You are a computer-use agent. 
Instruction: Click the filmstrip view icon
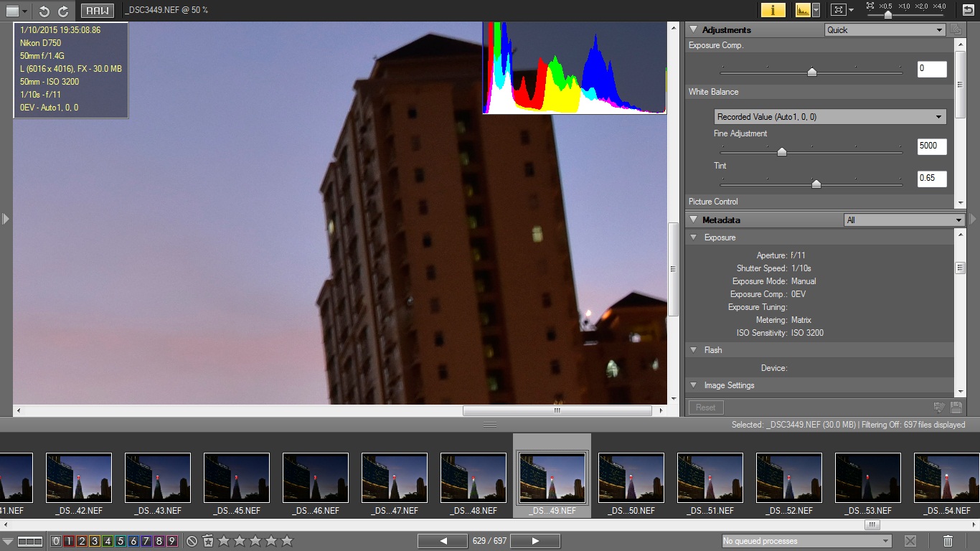click(x=30, y=541)
